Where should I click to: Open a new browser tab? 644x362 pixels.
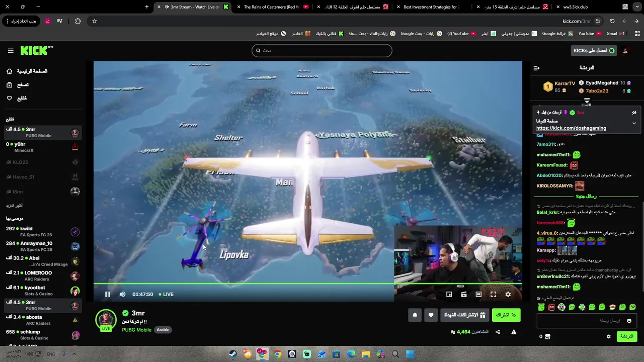[x=147, y=7]
